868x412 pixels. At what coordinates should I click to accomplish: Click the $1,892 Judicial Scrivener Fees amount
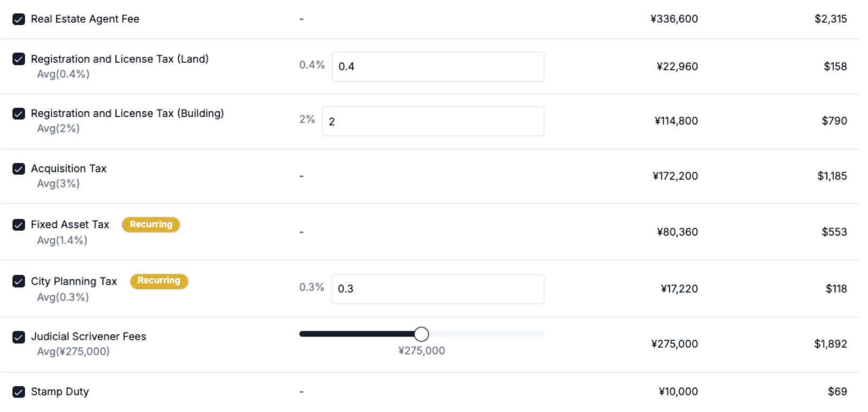point(830,344)
